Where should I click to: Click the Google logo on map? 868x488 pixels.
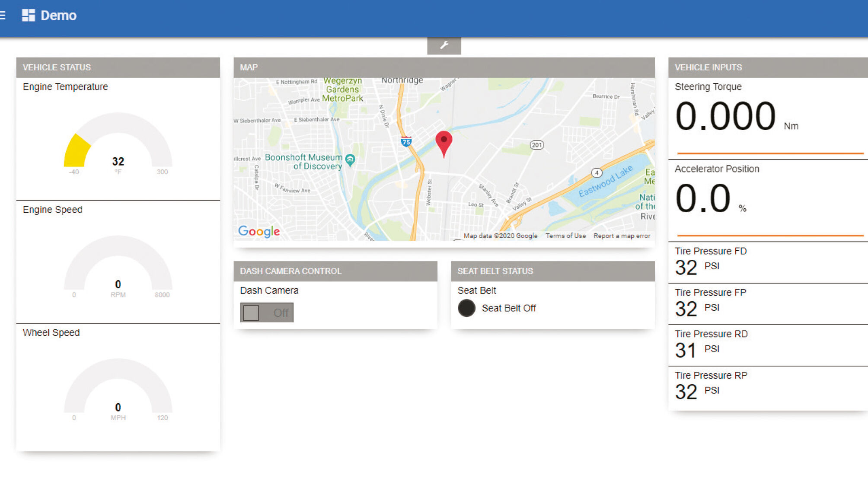click(259, 231)
